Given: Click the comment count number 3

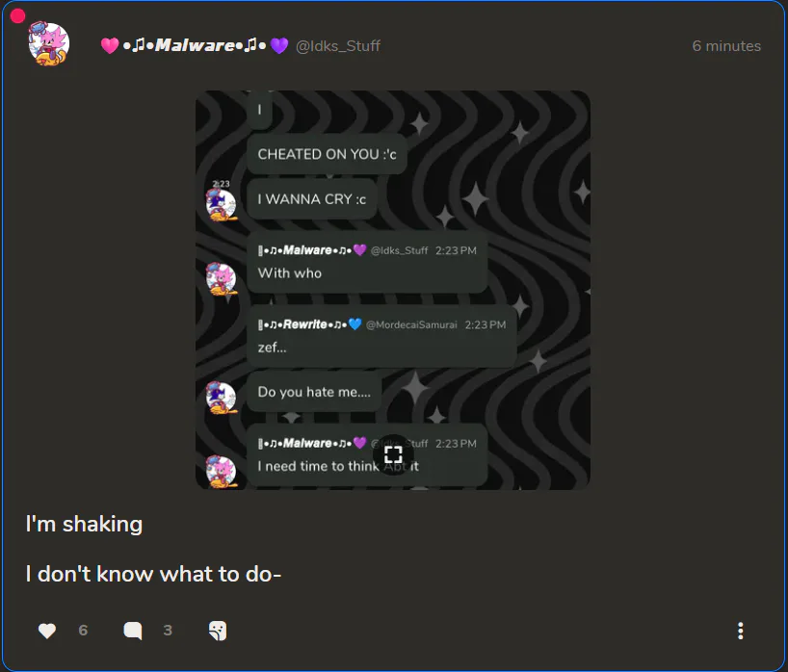Looking at the screenshot, I should tap(168, 631).
